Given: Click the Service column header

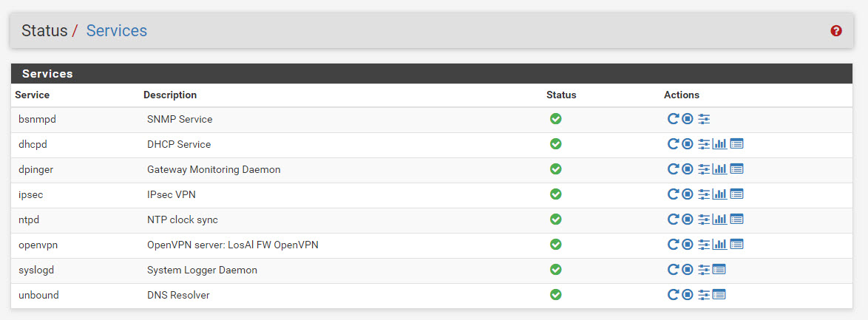Looking at the screenshot, I should point(32,95).
